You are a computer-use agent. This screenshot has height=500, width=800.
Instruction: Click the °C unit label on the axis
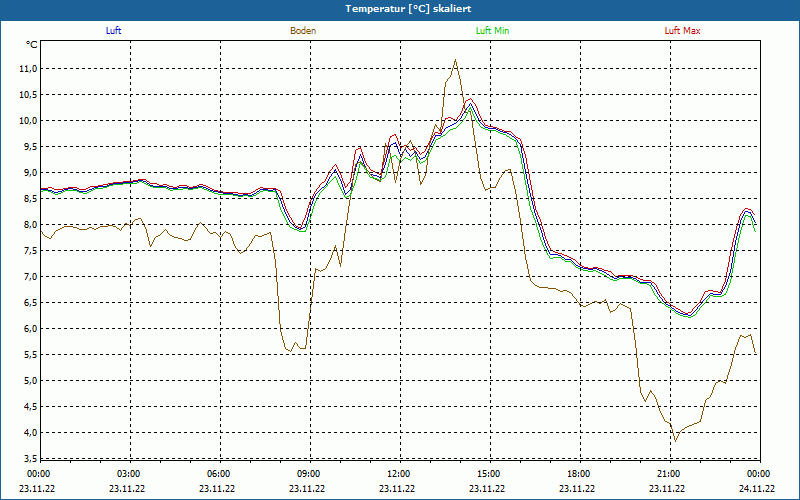32,45
